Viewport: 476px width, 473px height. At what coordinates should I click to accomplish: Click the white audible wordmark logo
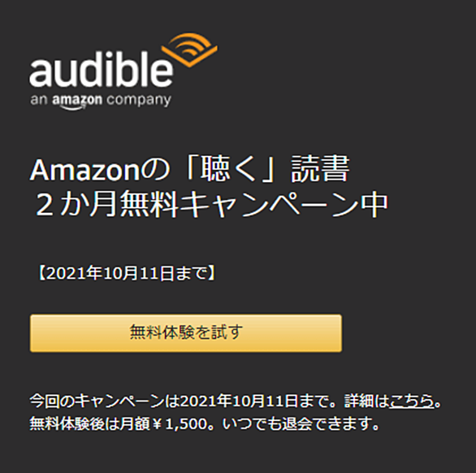[101, 69]
